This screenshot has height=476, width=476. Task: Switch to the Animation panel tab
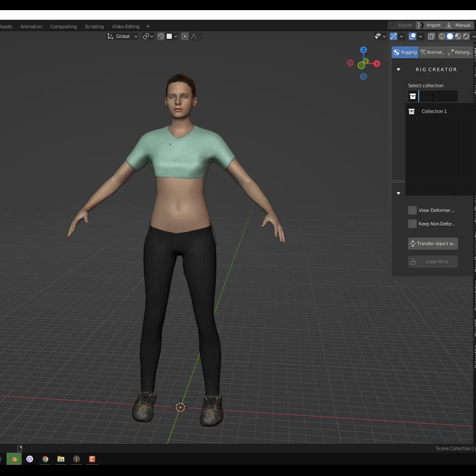coord(433,52)
